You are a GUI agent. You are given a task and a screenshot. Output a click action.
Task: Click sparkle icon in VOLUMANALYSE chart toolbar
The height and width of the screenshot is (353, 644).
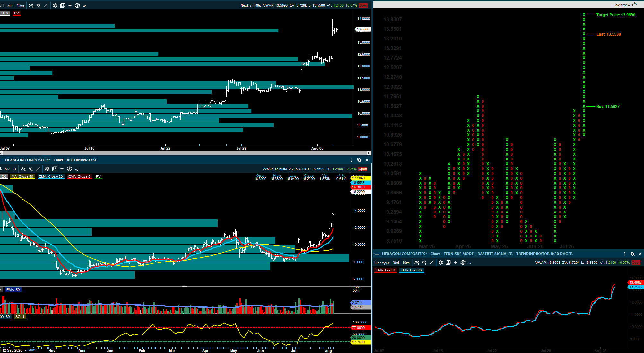point(62,169)
